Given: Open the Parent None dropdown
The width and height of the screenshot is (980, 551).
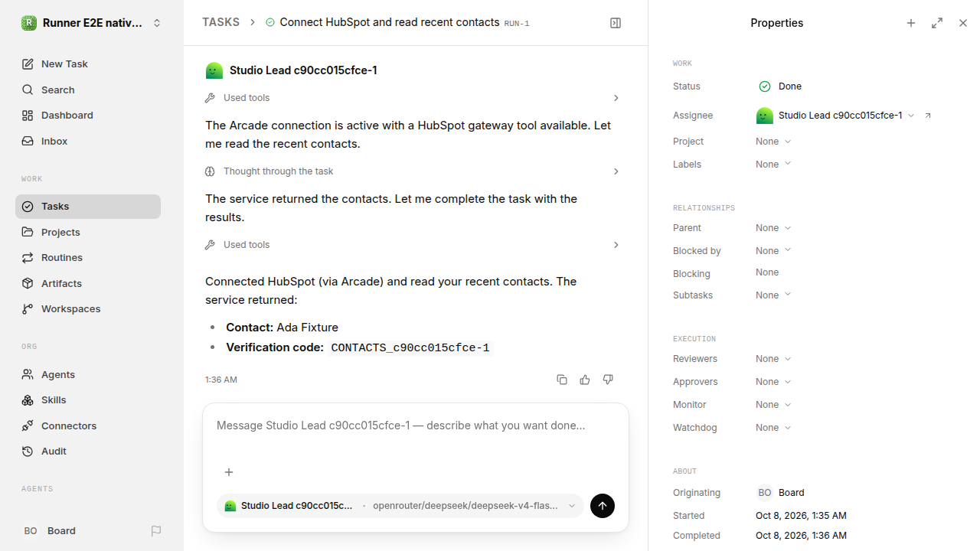Looking at the screenshot, I should point(773,228).
